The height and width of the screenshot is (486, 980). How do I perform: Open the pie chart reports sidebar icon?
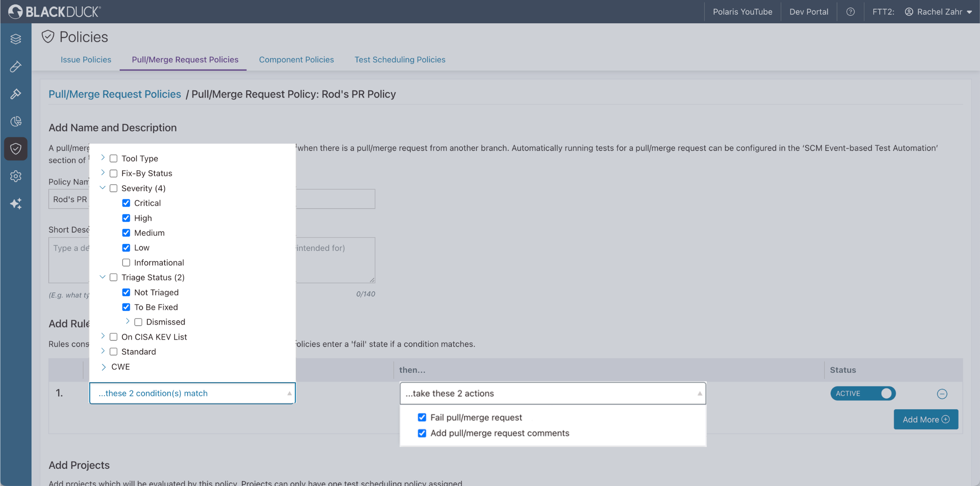pyautogui.click(x=16, y=121)
